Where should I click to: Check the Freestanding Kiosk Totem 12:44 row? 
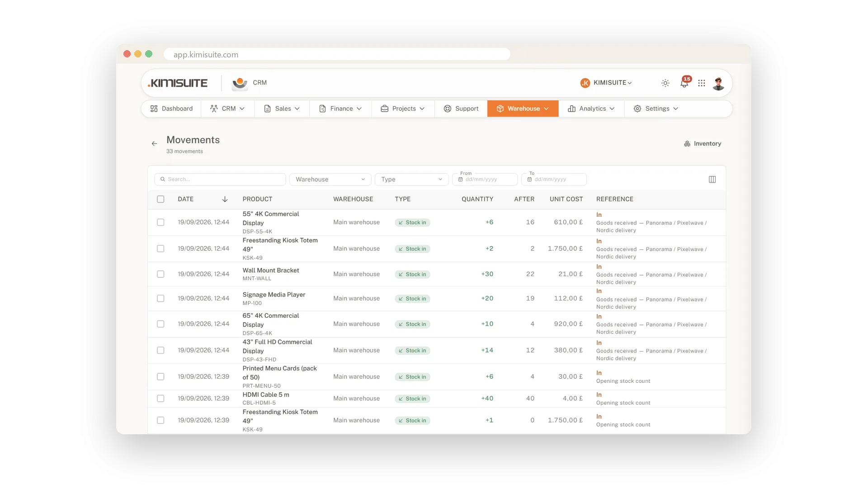[x=160, y=249]
